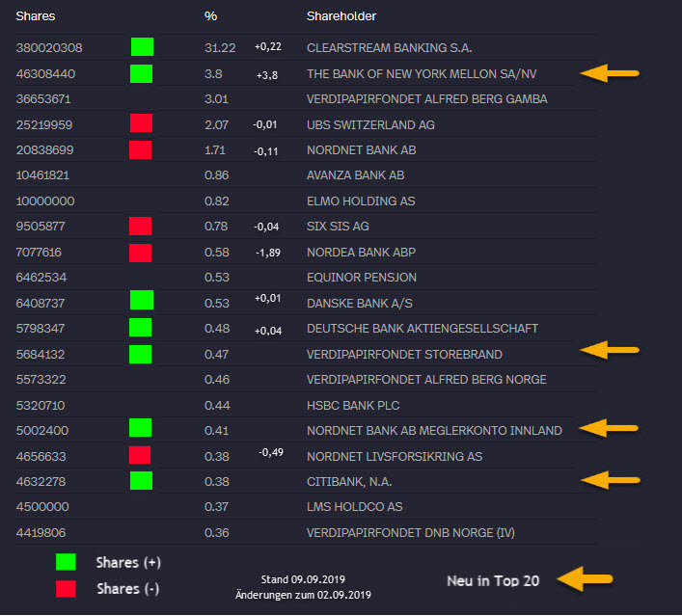Select LMS HOLDCO AS name
The height and width of the screenshot is (616, 682).
tap(355, 507)
